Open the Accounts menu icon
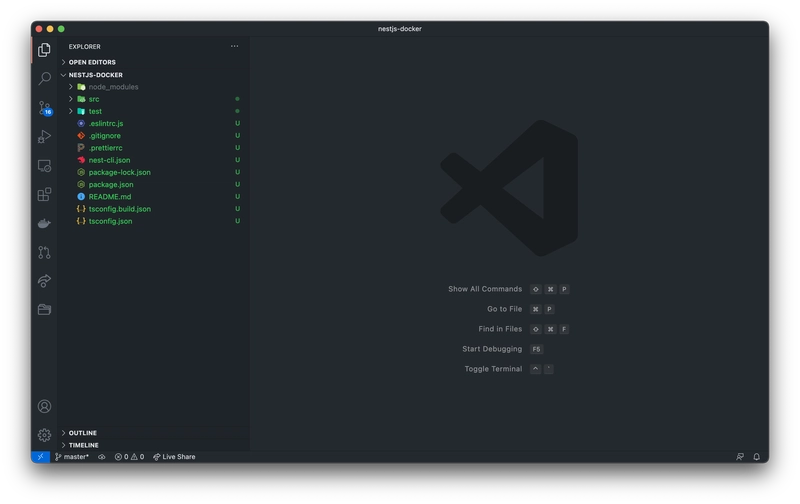 44,406
